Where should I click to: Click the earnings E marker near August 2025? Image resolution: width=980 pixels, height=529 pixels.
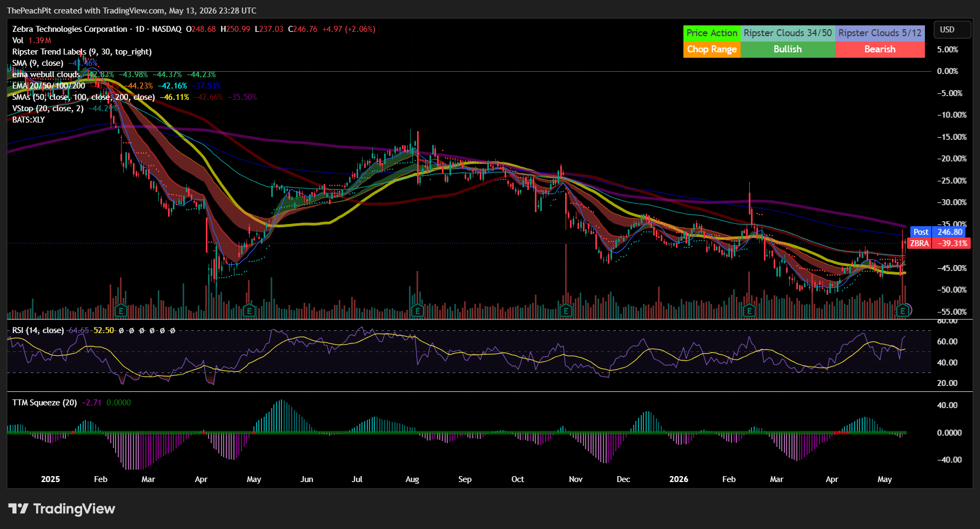click(x=417, y=310)
